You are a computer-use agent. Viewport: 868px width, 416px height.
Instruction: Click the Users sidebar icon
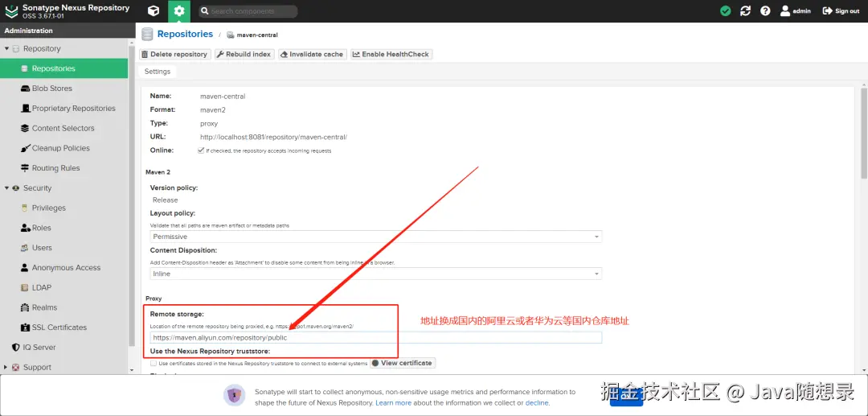pos(24,248)
